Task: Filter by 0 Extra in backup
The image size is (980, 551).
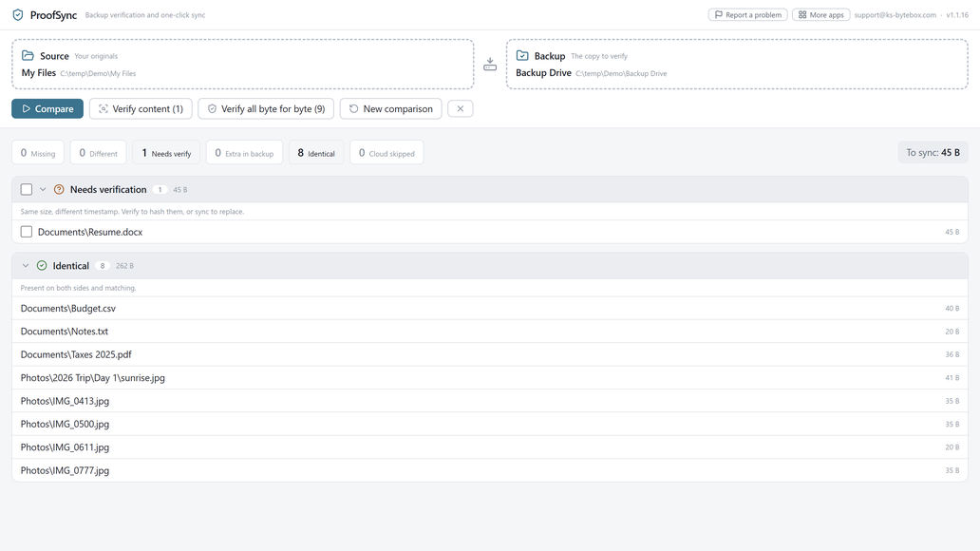Action: 244,153
